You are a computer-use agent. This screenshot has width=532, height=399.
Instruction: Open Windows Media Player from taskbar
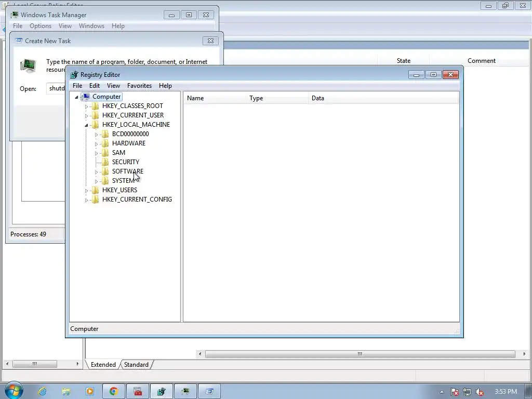coord(89,392)
